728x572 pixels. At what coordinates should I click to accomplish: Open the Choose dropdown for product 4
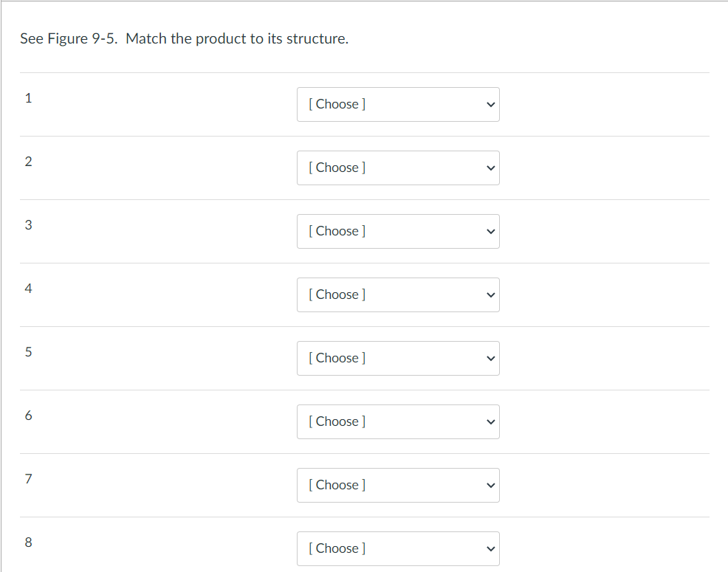[x=398, y=295]
